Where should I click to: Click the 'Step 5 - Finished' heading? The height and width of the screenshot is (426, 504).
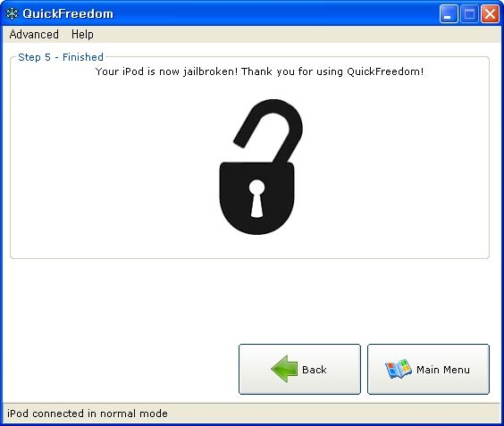click(61, 57)
